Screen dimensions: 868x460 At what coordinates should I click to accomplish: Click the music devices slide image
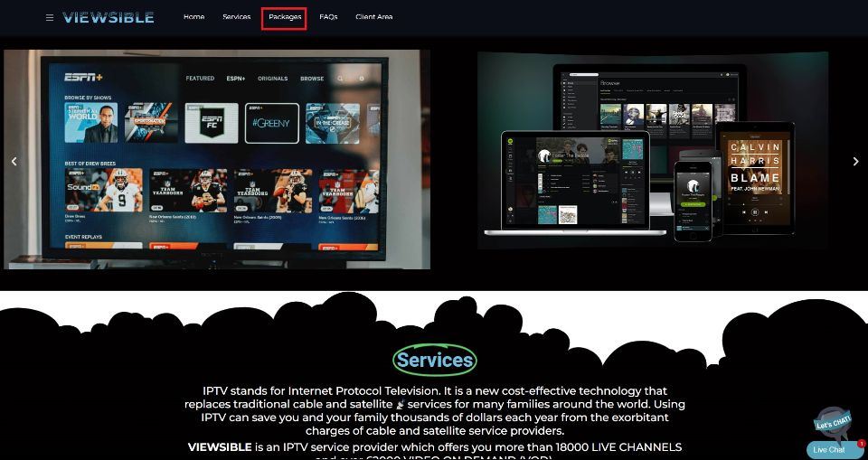point(653,151)
